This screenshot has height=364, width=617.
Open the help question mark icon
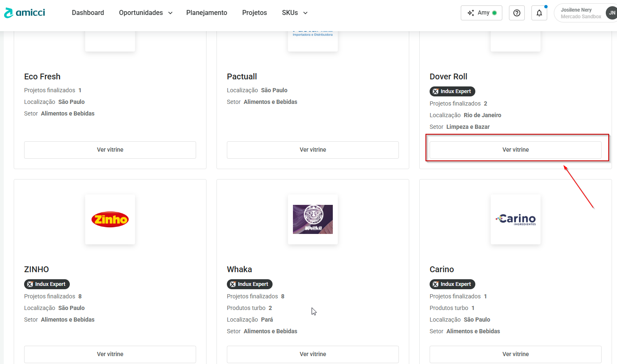(x=516, y=13)
